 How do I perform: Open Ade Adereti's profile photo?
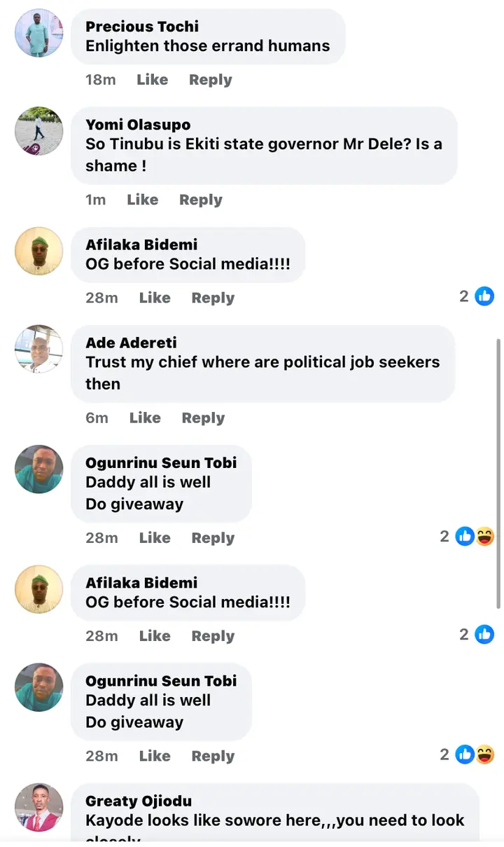coord(39,349)
